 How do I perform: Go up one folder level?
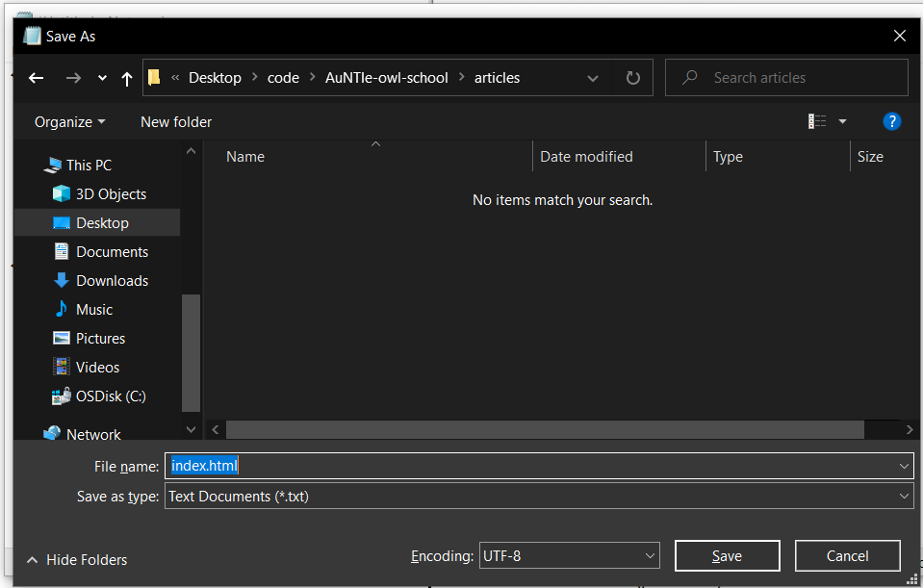(x=126, y=78)
